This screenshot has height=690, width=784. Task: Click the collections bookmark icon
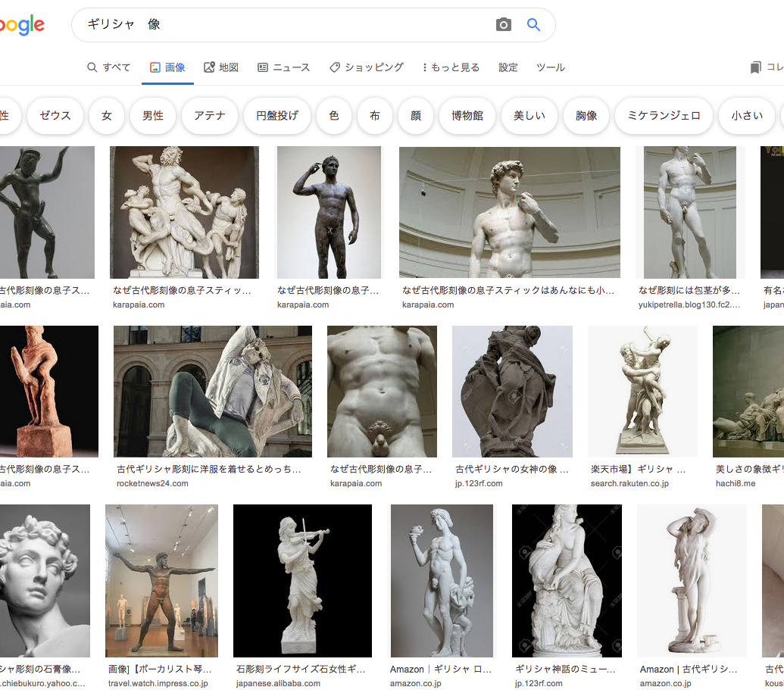pyautogui.click(x=755, y=67)
